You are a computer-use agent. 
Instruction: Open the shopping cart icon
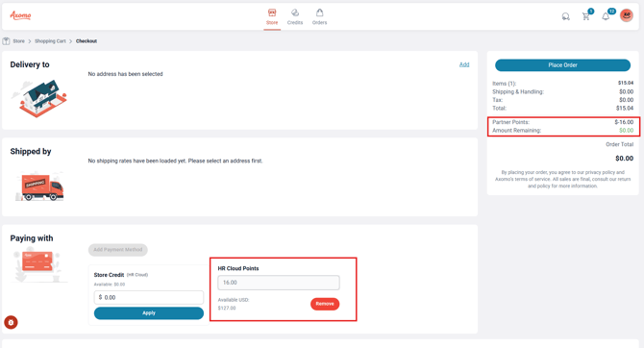[586, 16]
